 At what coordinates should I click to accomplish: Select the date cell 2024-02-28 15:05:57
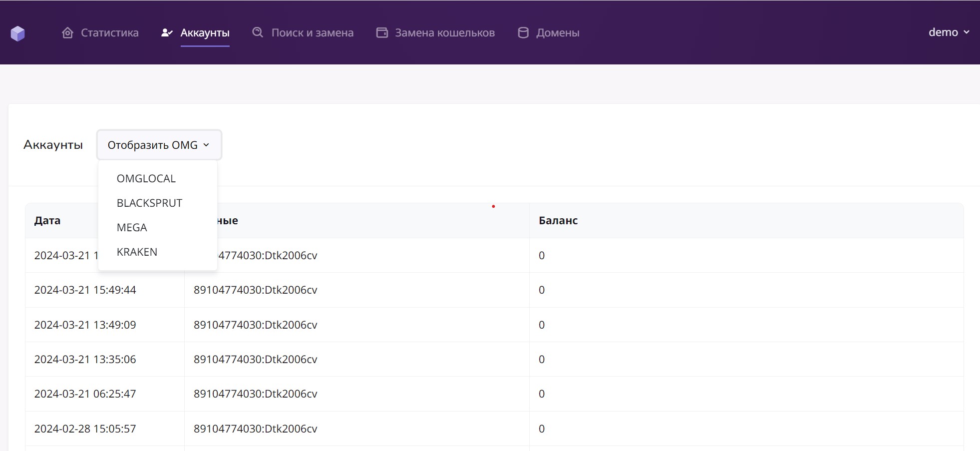click(85, 429)
